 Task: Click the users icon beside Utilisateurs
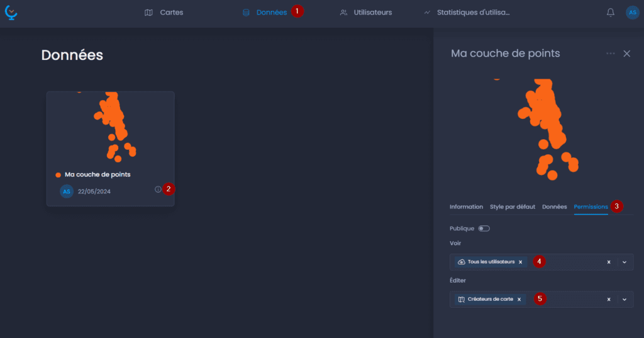[344, 13]
